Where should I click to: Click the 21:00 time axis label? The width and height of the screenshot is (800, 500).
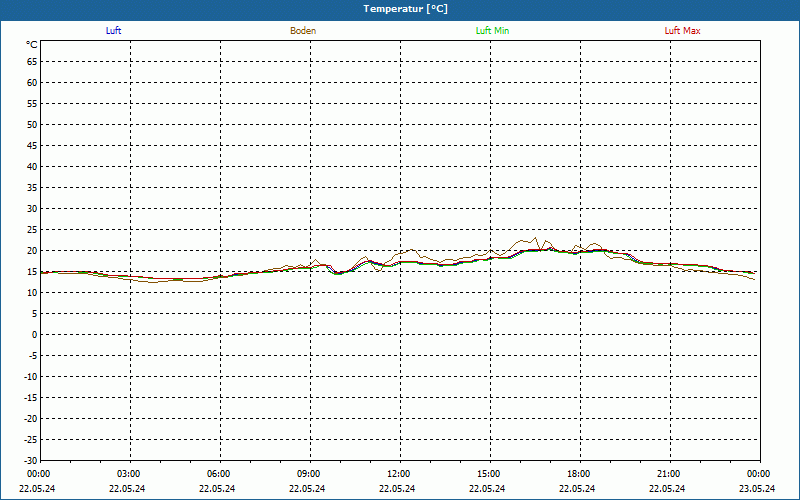click(x=669, y=474)
